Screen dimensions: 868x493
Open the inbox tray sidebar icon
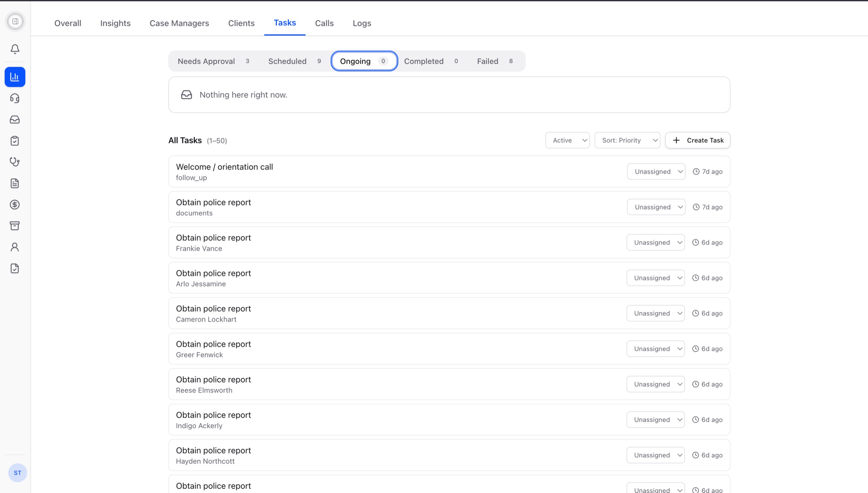tap(15, 119)
